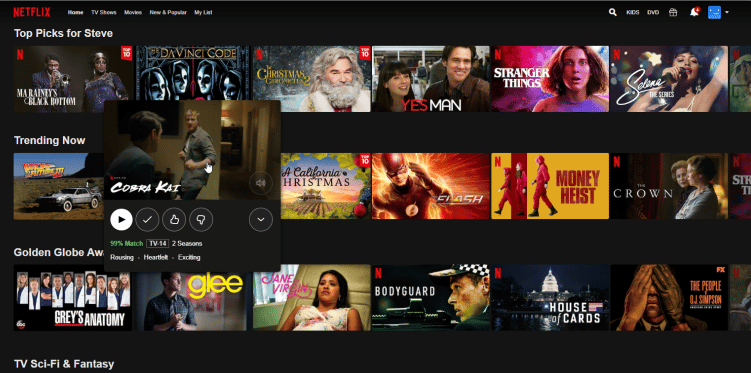Viewport: 751px width, 373px height.
Task: Select The Crown thumbnail
Action: coord(669,186)
